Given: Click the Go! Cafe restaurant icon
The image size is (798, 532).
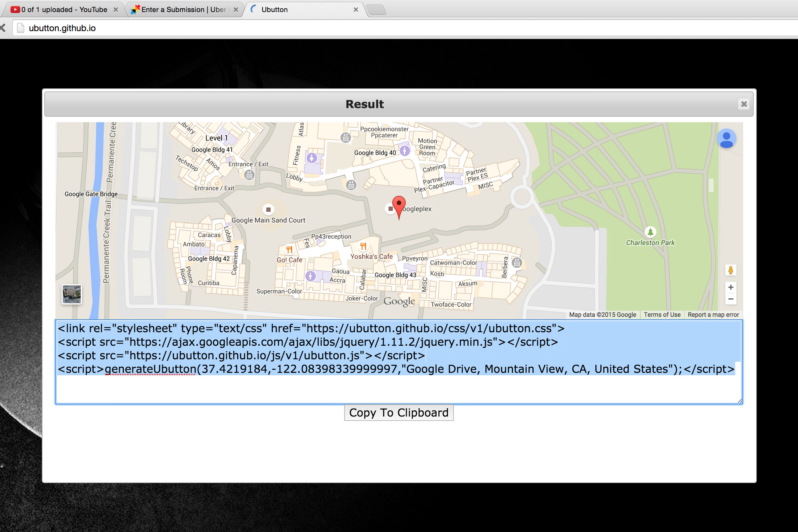Looking at the screenshot, I should [x=289, y=250].
